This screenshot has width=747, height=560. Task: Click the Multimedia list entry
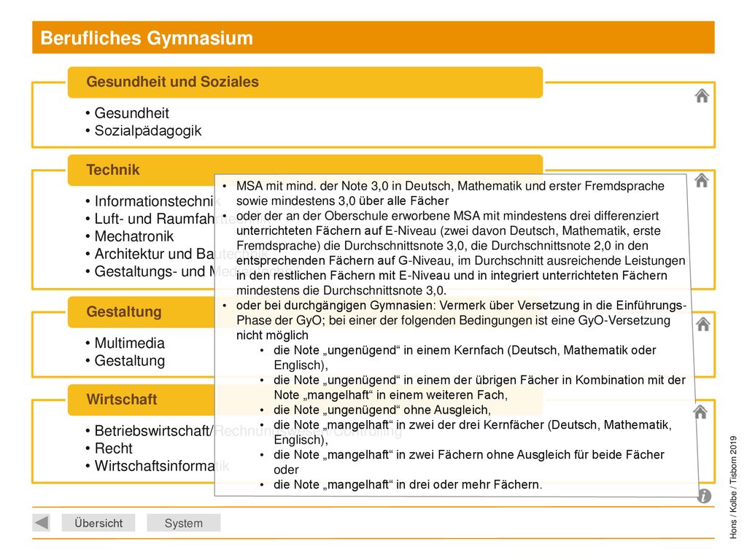tap(125, 343)
